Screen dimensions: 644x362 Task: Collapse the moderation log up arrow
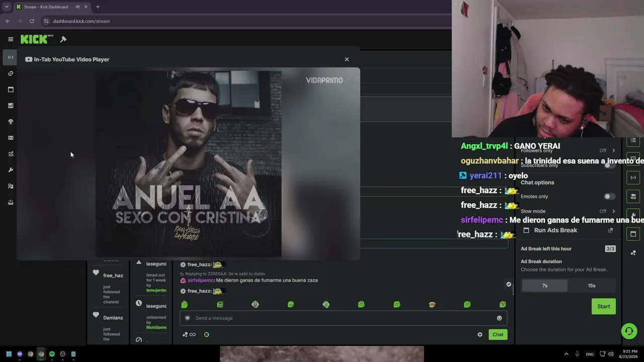(x=139, y=262)
